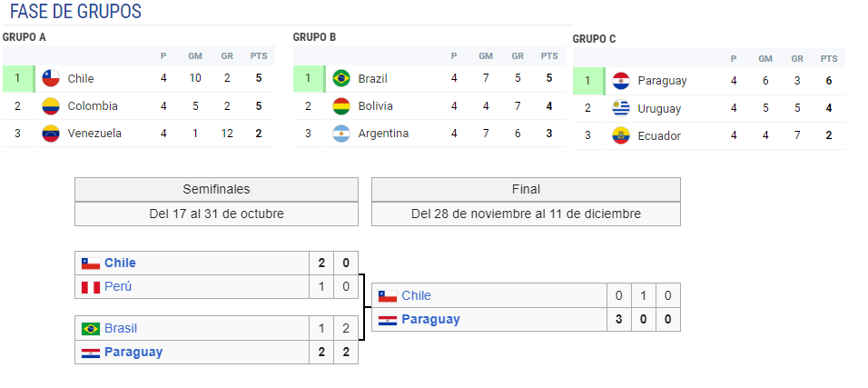868x388 pixels.
Task: Click the Paraguay flag in Grupo C
Action: coord(621,81)
